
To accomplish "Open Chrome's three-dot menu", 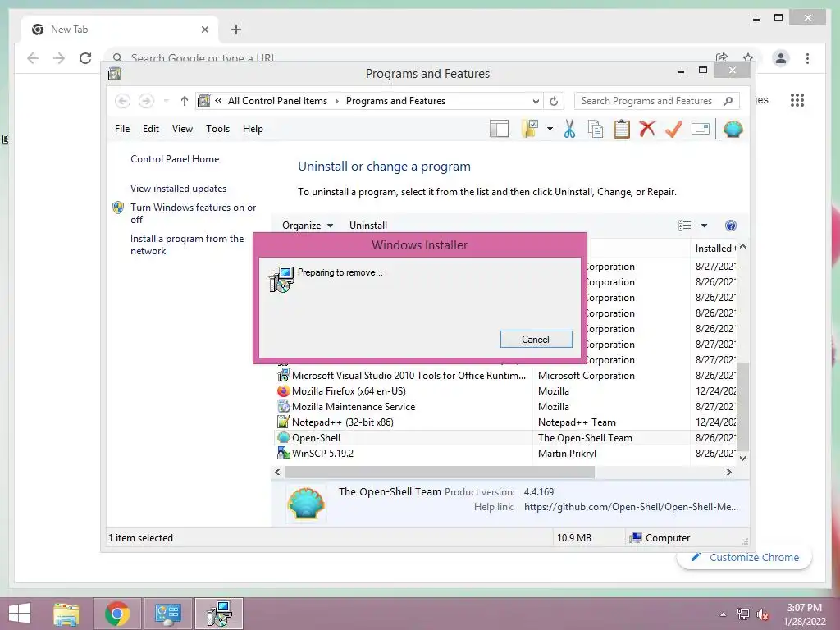I will 807,58.
